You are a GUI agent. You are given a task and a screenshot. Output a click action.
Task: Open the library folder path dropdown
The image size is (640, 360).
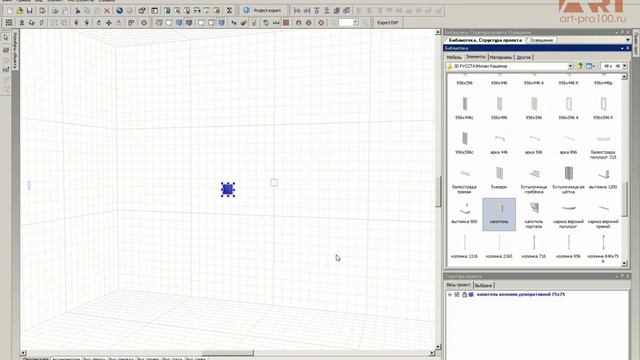tap(570, 66)
